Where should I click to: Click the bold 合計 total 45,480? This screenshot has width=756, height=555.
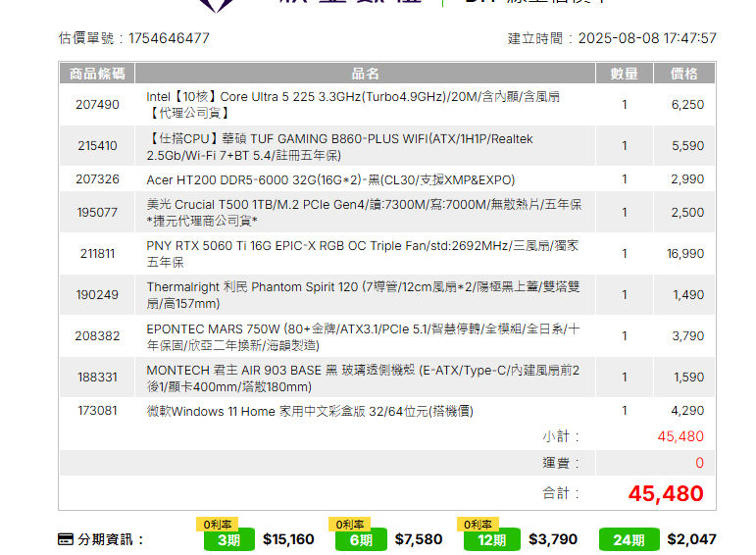pos(666,494)
